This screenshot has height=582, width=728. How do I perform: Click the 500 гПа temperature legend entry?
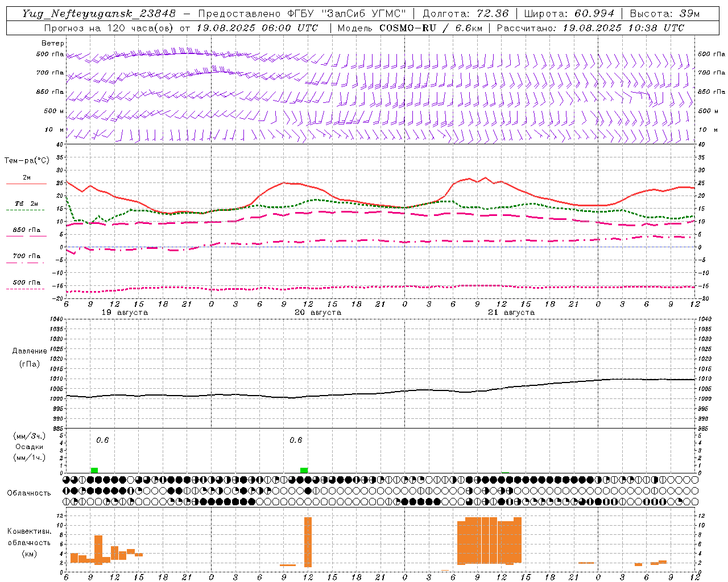coord(26,282)
